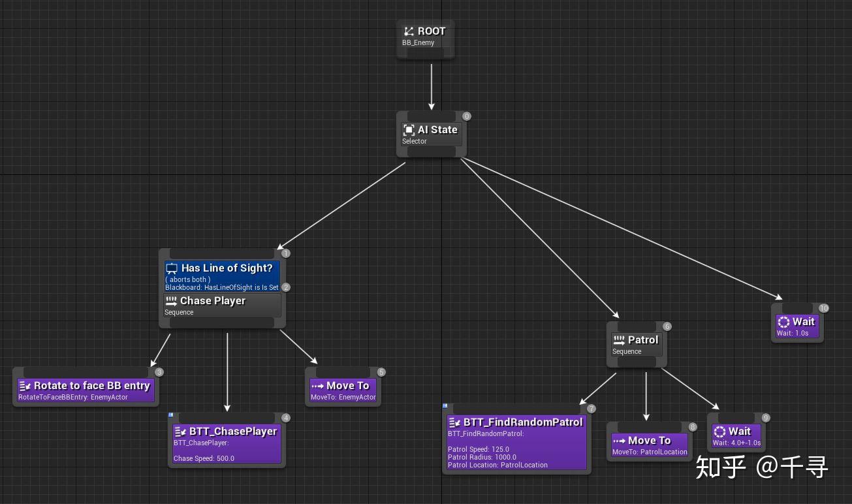Viewport: 852px width, 504px height.
Task: Click execution index badge 8 on Move To PatrolLocation
Action: pos(693,427)
